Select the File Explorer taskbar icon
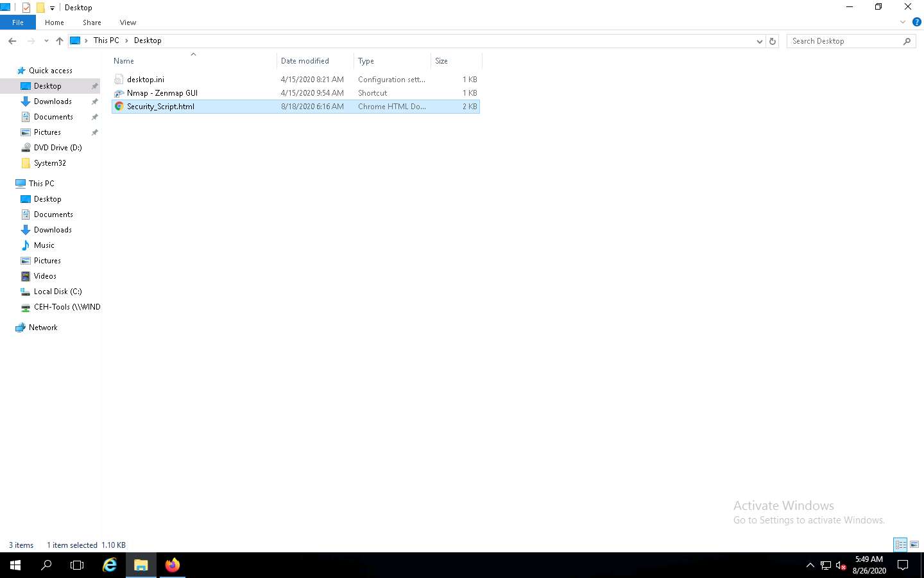This screenshot has height=578, width=924. [141, 566]
